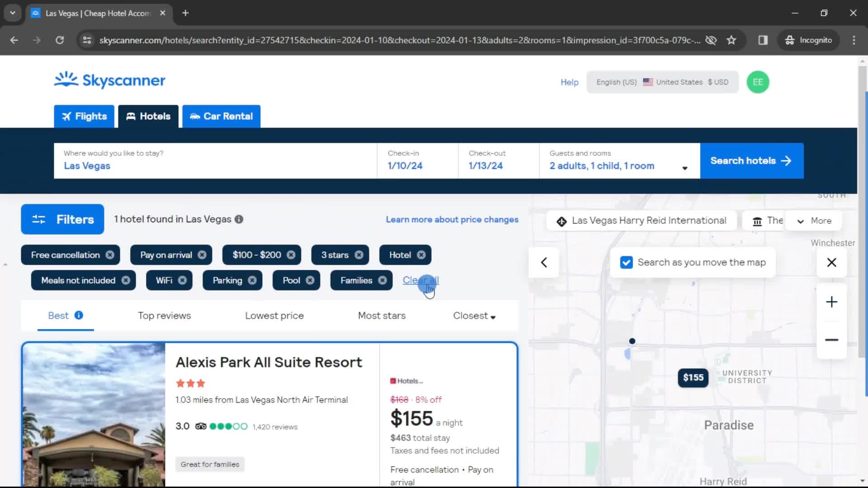Click the 1,420 reviews text

click(x=275, y=427)
